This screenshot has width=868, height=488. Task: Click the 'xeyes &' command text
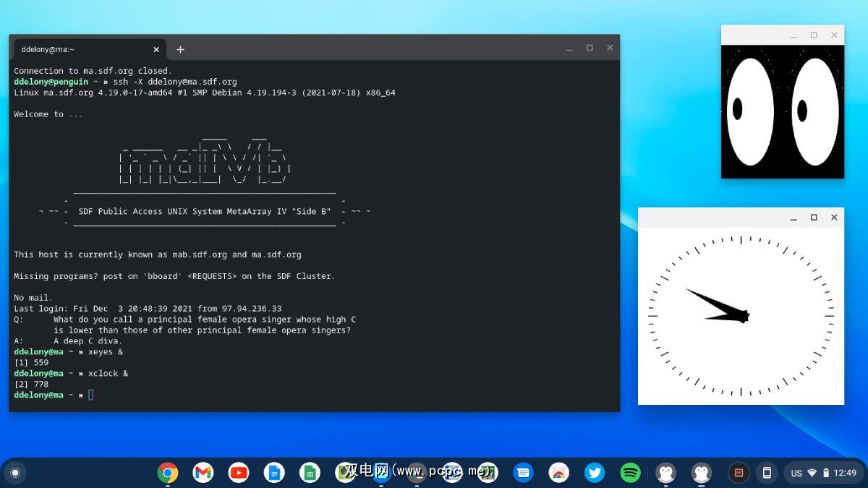[106, 352]
